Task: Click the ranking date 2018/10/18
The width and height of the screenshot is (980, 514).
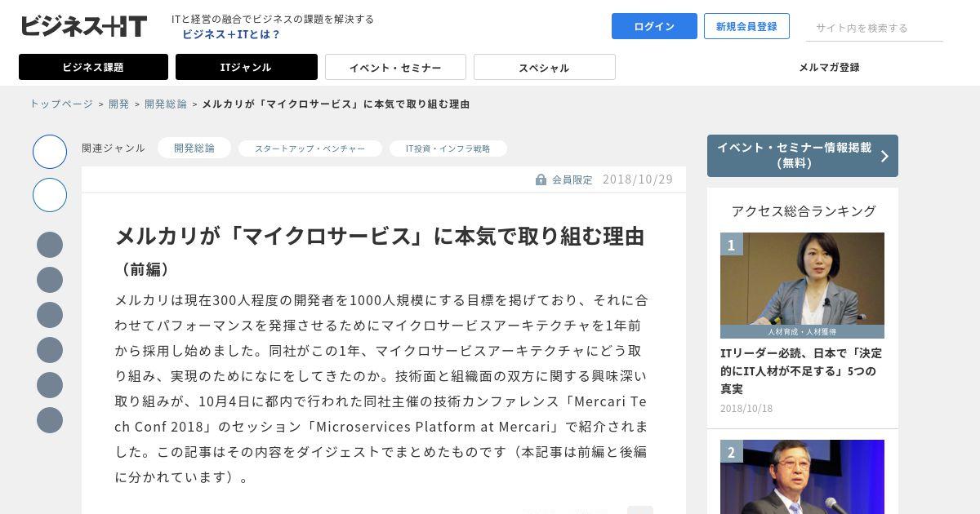Action: coord(746,408)
